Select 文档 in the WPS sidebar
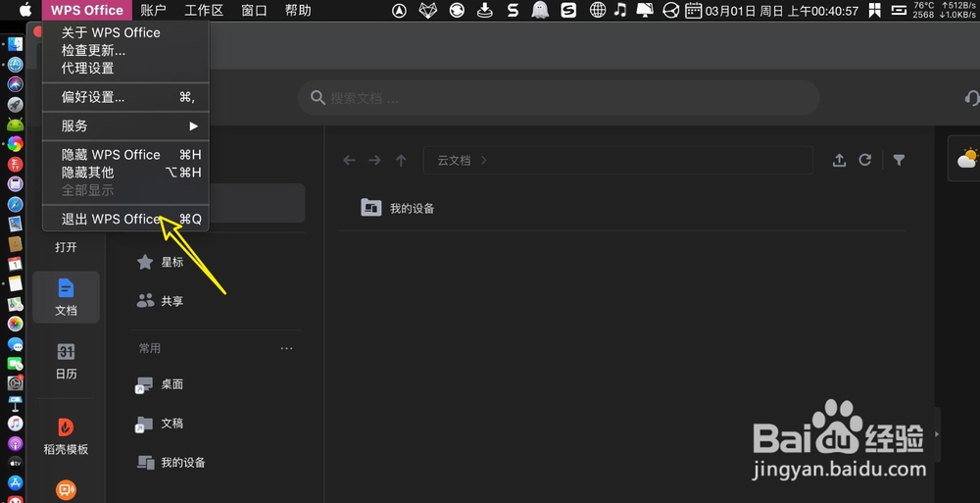The height and width of the screenshot is (503, 980). pyautogui.click(x=66, y=297)
